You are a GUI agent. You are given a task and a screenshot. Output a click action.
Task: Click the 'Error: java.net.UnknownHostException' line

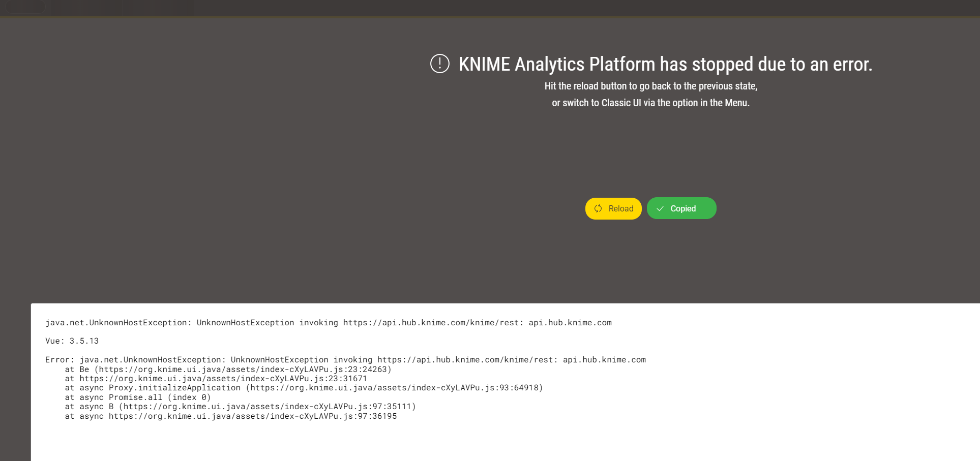346,360
